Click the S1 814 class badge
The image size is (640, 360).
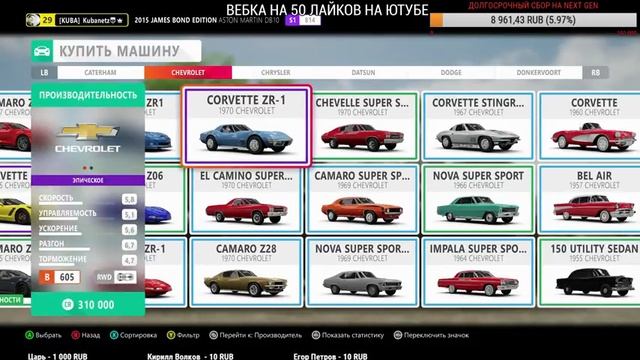pos(303,20)
